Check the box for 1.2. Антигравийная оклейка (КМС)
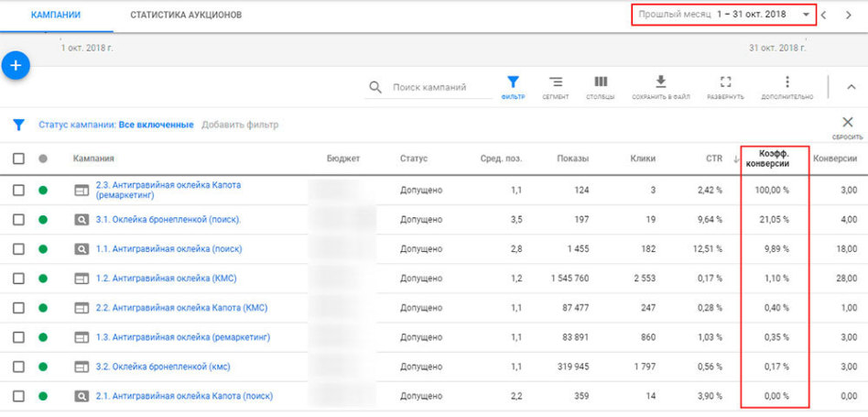 19,278
